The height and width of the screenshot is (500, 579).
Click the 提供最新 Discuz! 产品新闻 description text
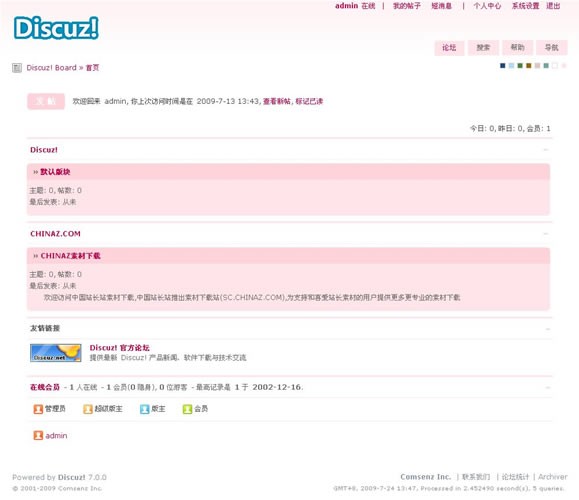(168, 358)
